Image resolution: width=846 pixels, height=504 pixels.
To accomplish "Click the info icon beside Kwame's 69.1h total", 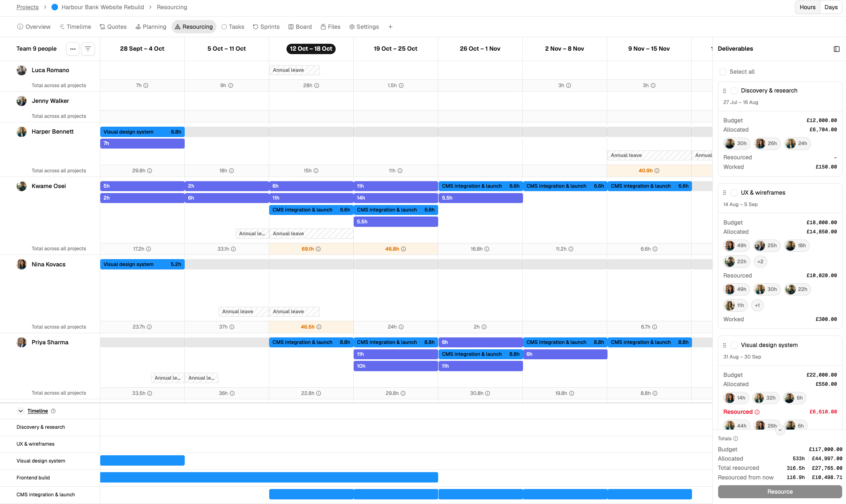I will pos(318,249).
